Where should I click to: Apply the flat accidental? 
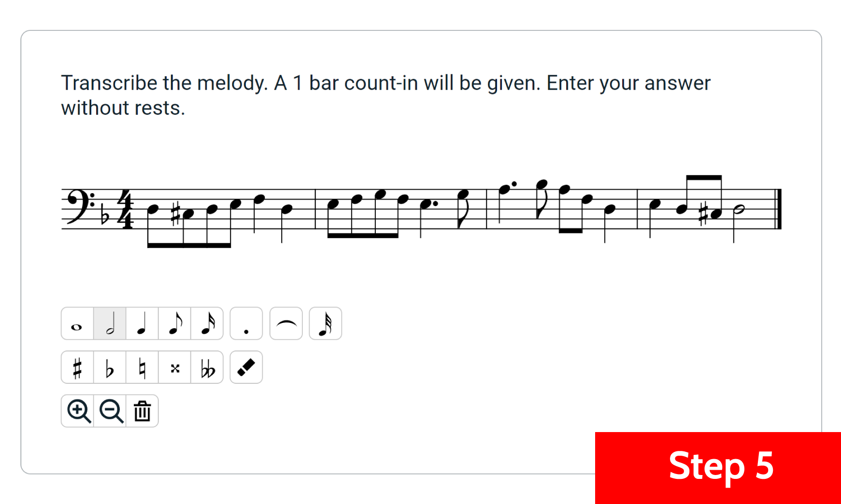coord(110,367)
